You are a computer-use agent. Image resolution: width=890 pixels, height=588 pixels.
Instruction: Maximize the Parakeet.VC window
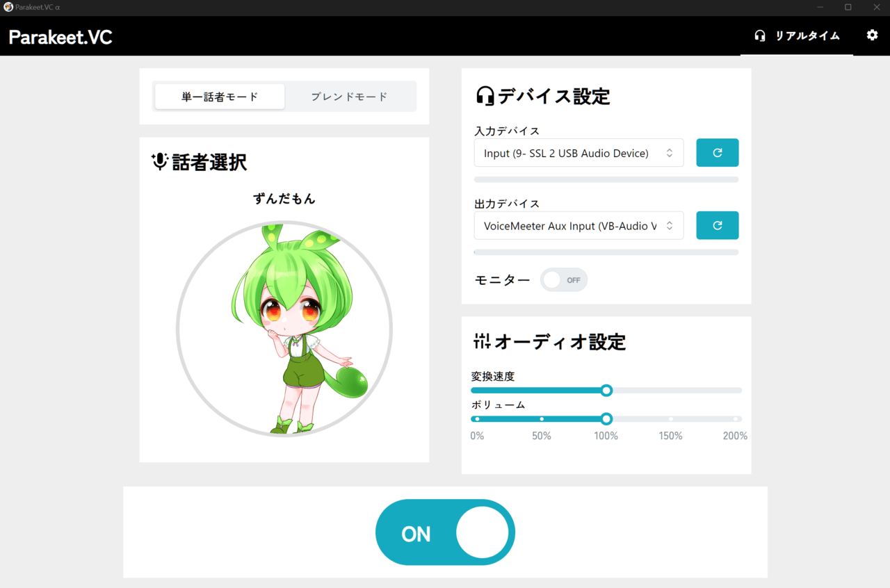tap(848, 7)
